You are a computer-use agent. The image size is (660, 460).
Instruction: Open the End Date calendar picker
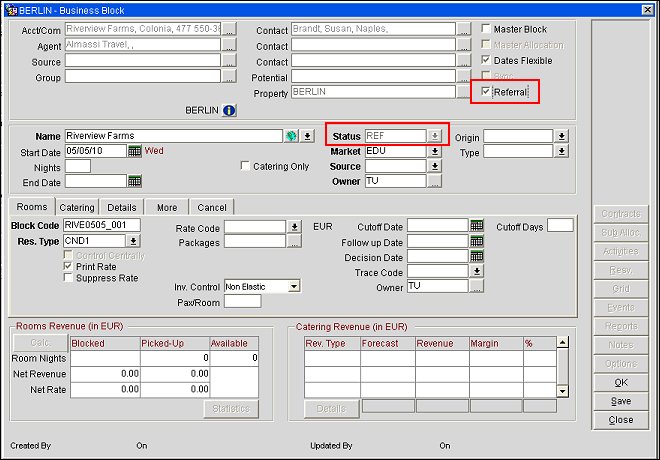[x=135, y=181]
